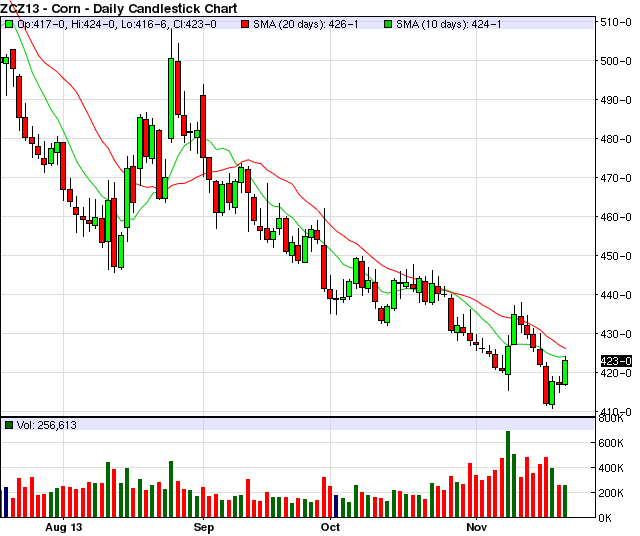640x536 pixels.
Task: Click the 200K volume axis label
Action: pyautogui.click(x=611, y=493)
